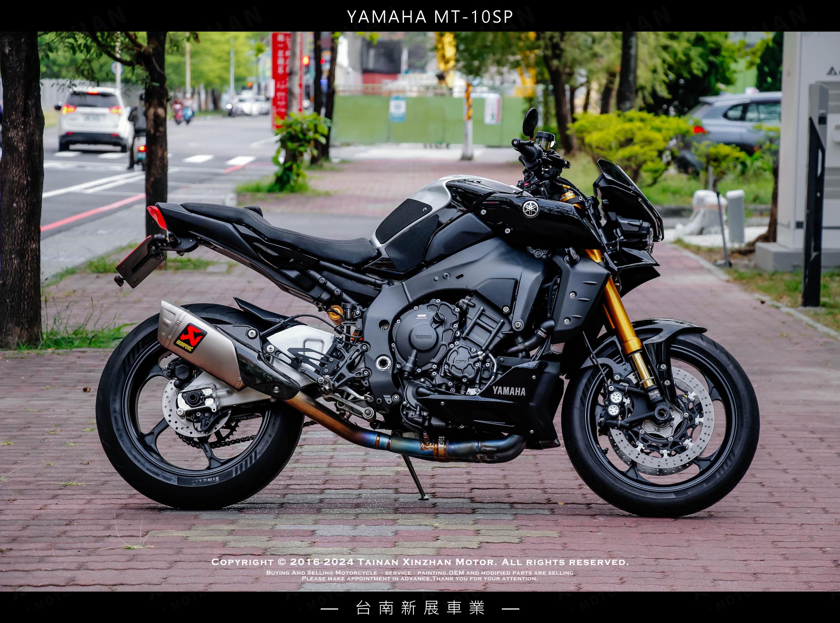
Task: Click the YAMAHA MT-10SP title text
Action: (x=430, y=17)
